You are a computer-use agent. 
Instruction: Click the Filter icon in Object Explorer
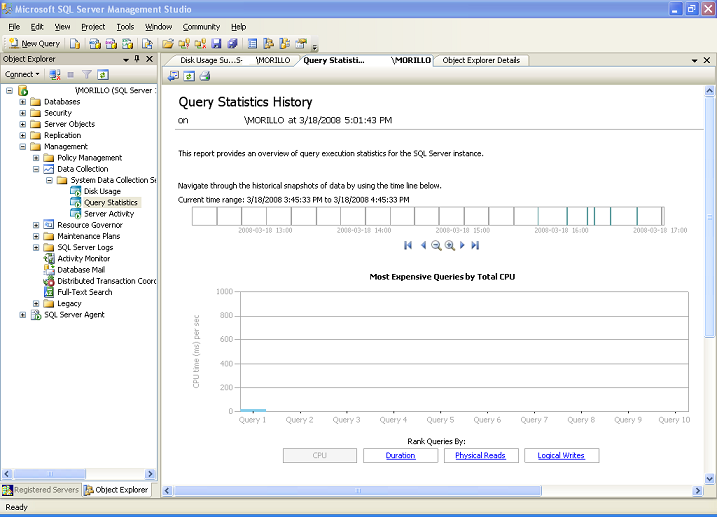tap(87, 75)
